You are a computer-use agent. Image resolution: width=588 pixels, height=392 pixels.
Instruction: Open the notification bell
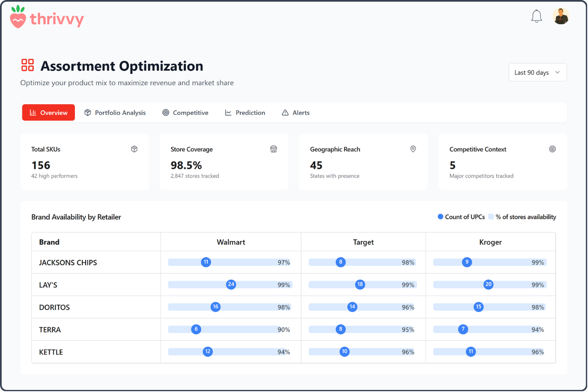536,16
